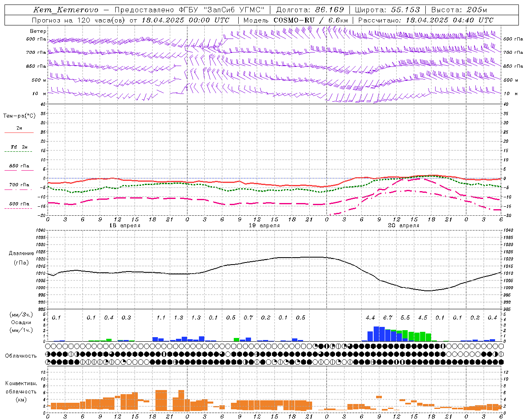The image size is (525, 420).
Task: Click the "20 апреля" date label
Action: tap(404, 226)
